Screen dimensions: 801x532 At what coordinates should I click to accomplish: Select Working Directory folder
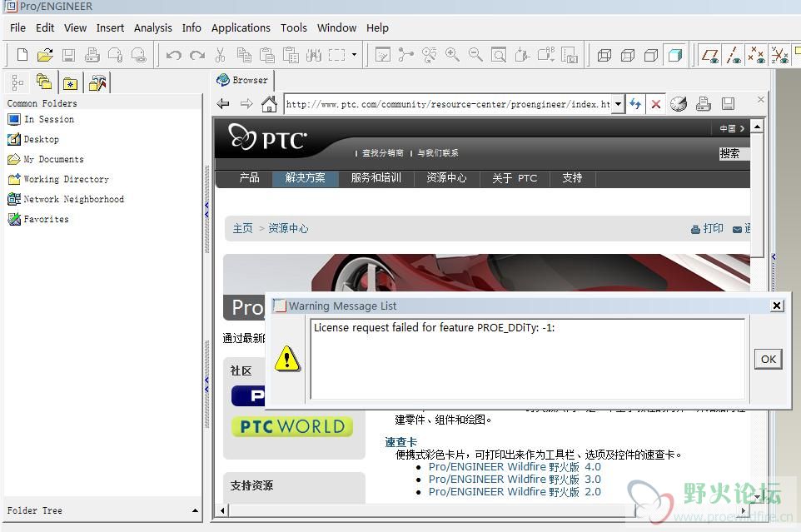58,179
